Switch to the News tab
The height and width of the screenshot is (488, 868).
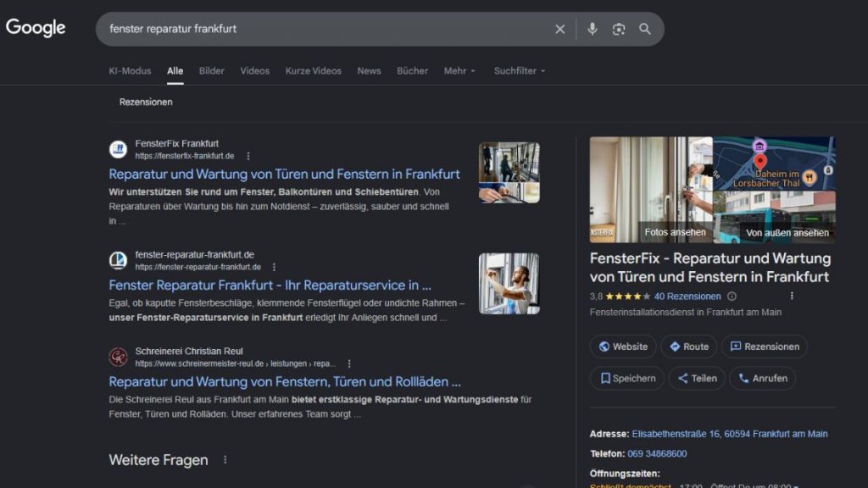[369, 71]
